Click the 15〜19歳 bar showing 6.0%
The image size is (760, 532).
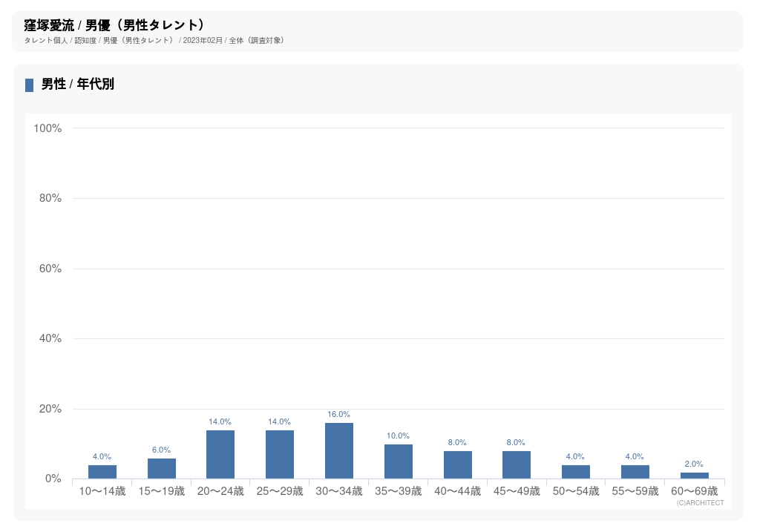click(x=161, y=469)
